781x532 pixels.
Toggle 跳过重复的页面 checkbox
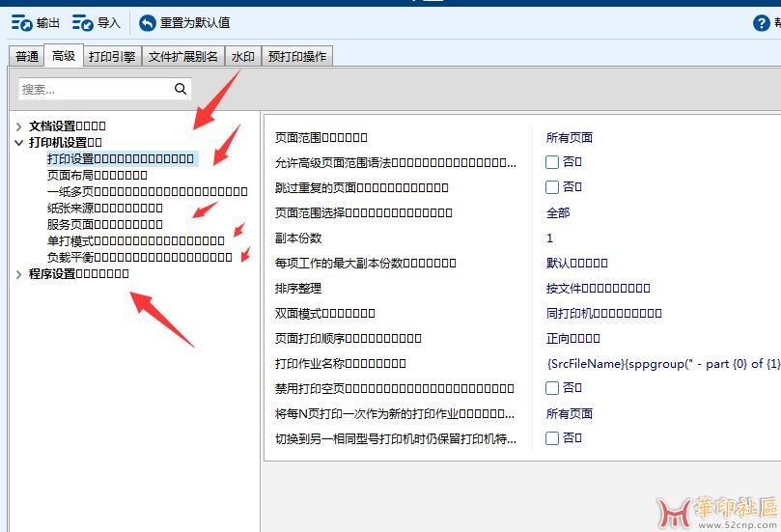pos(552,187)
